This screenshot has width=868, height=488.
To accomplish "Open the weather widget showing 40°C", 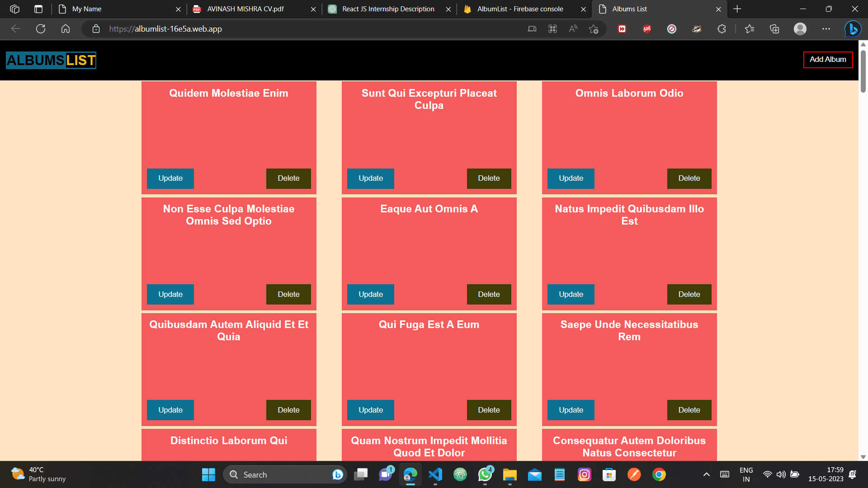I will coord(38,474).
